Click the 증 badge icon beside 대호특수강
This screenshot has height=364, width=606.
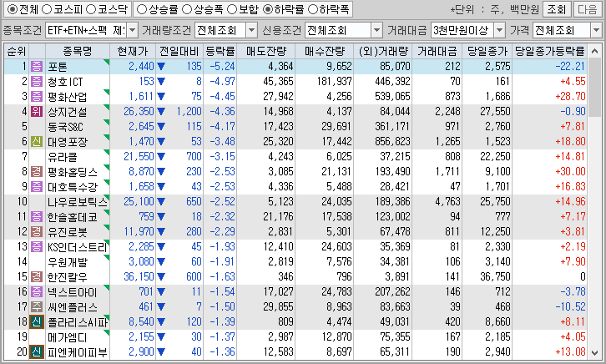pos(37,187)
